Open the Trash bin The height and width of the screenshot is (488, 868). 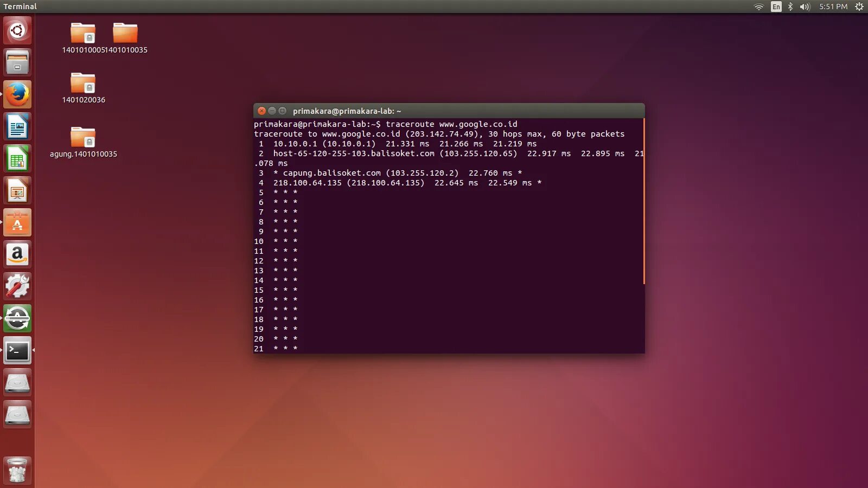(17, 470)
